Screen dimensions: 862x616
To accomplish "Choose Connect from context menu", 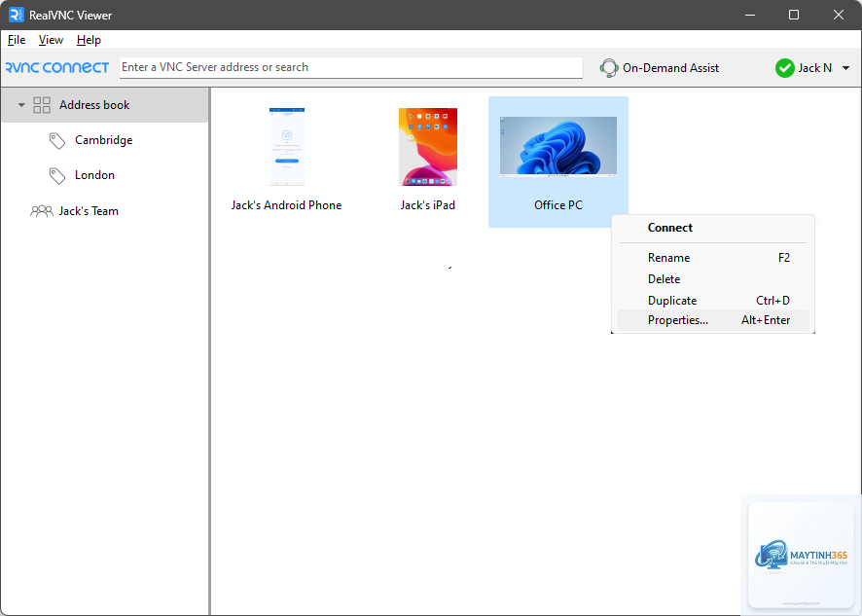I will [712, 228].
